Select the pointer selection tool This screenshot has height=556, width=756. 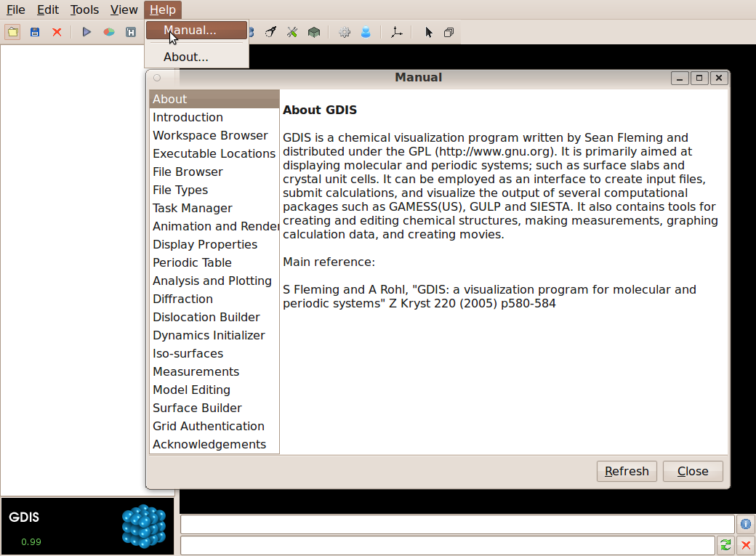tap(427, 31)
